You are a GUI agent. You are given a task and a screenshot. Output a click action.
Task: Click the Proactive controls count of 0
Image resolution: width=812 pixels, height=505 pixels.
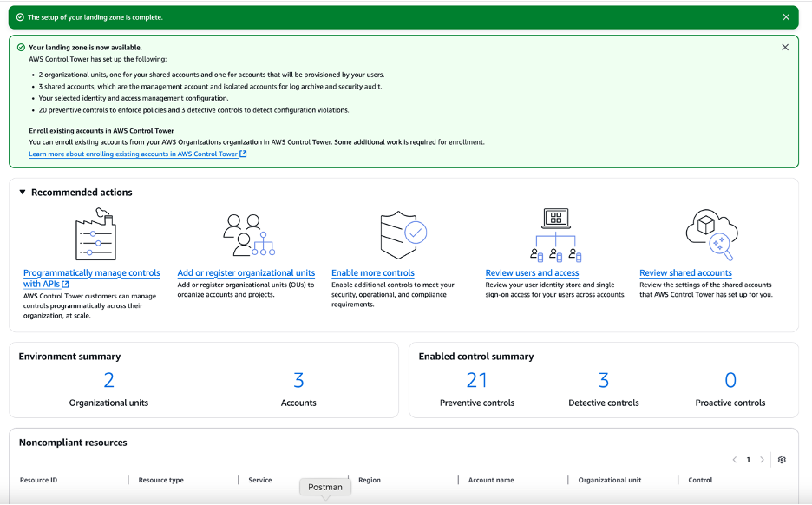pyautogui.click(x=730, y=380)
